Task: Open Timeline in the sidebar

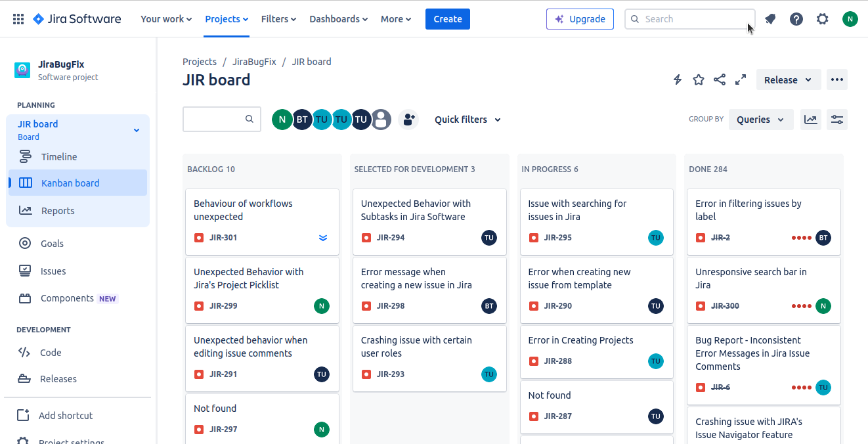Action: tap(77, 157)
